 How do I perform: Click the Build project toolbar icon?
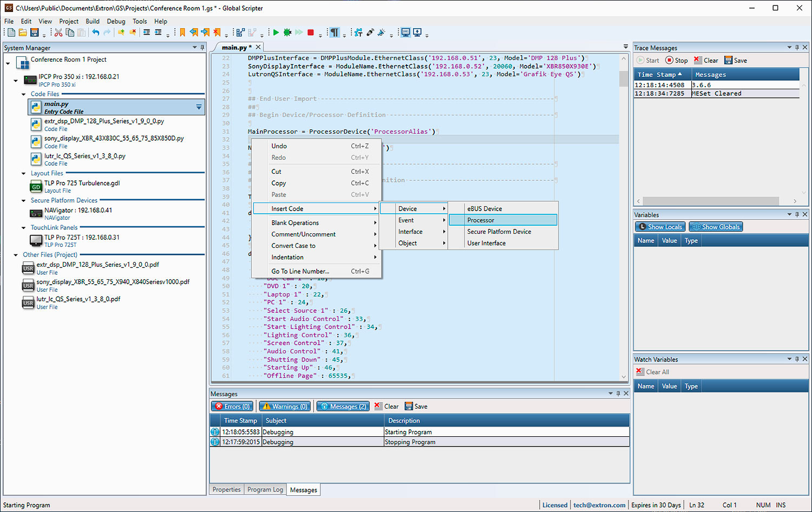pyautogui.click(x=240, y=32)
